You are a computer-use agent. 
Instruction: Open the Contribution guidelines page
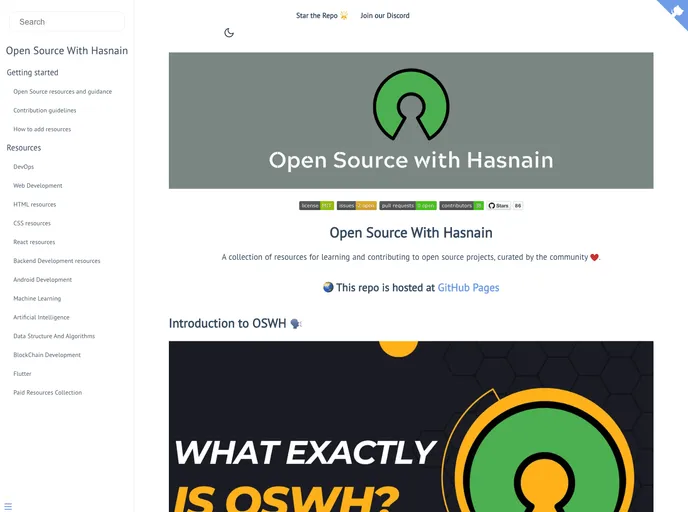45,111
